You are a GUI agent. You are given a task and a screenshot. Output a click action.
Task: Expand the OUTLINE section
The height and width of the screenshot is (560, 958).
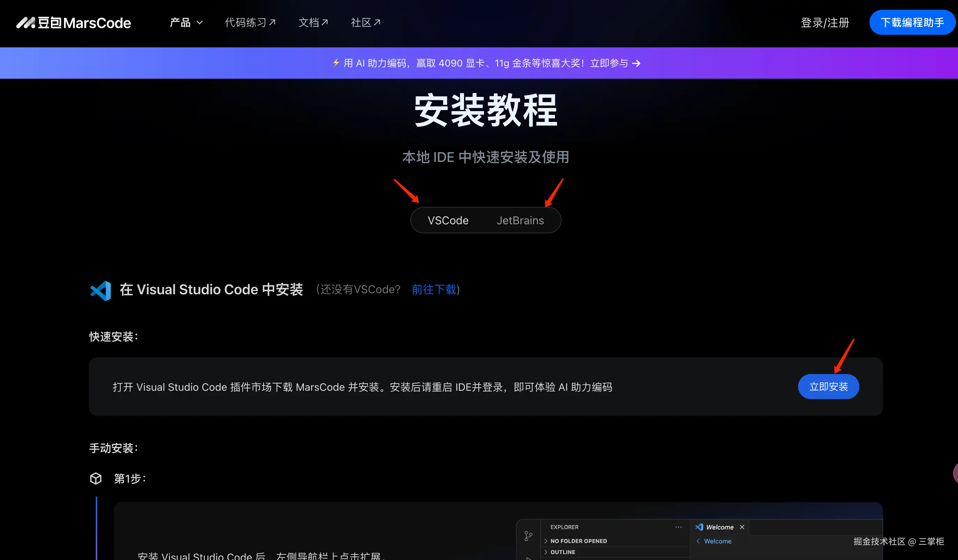coord(562,552)
